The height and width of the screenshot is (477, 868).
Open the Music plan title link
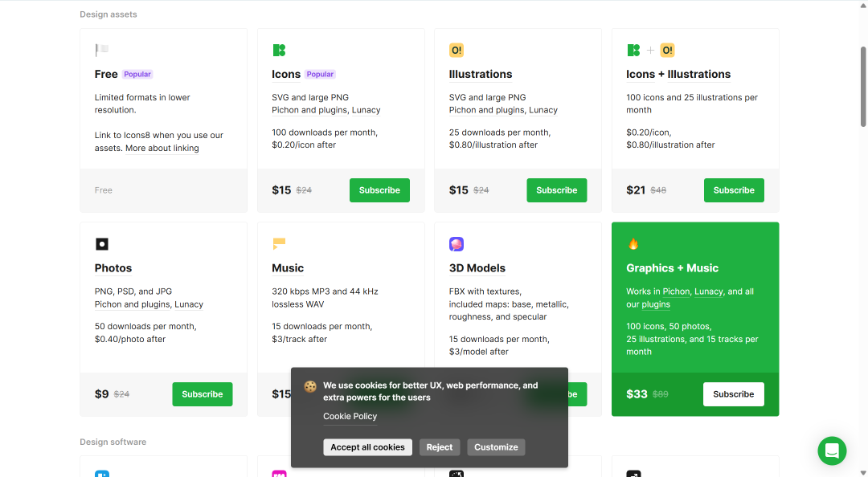pos(288,268)
